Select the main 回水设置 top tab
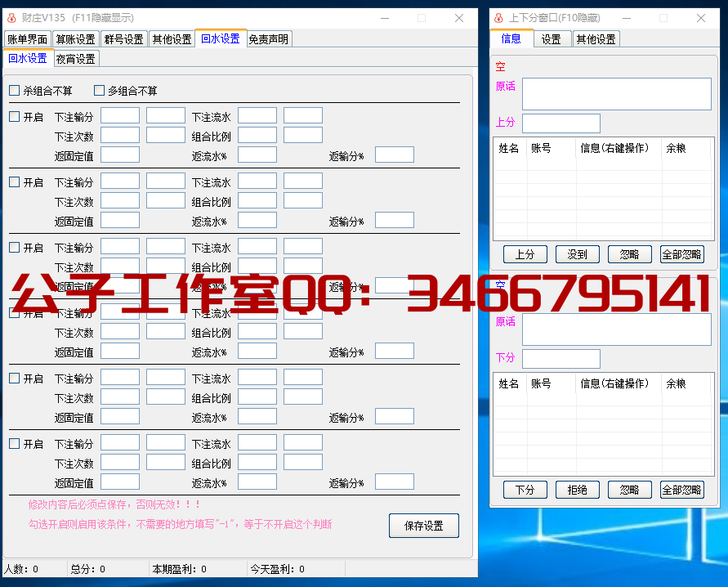Image resolution: width=728 pixels, height=587 pixels. click(x=221, y=38)
